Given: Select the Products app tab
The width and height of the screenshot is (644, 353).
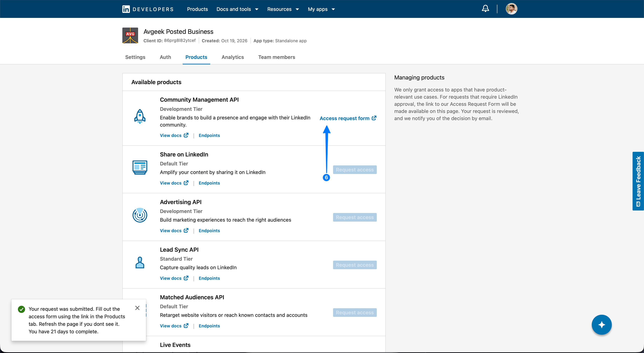Looking at the screenshot, I should point(196,57).
